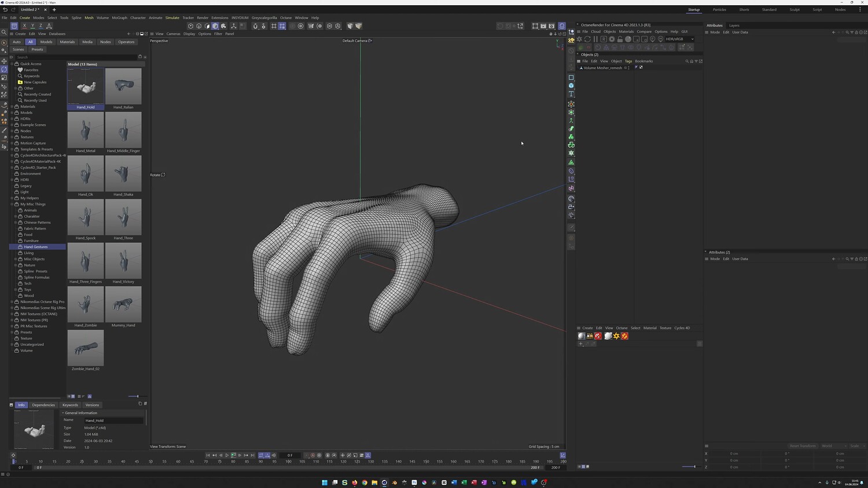Open the MoGraph menu
Screen dimensions: 868x488
click(120, 18)
